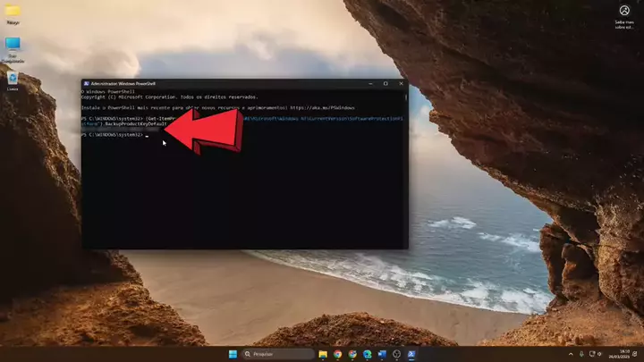The width and height of the screenshot is (644, 362).
Task: Close the PowerShell window
Action: tap(400, 83)
